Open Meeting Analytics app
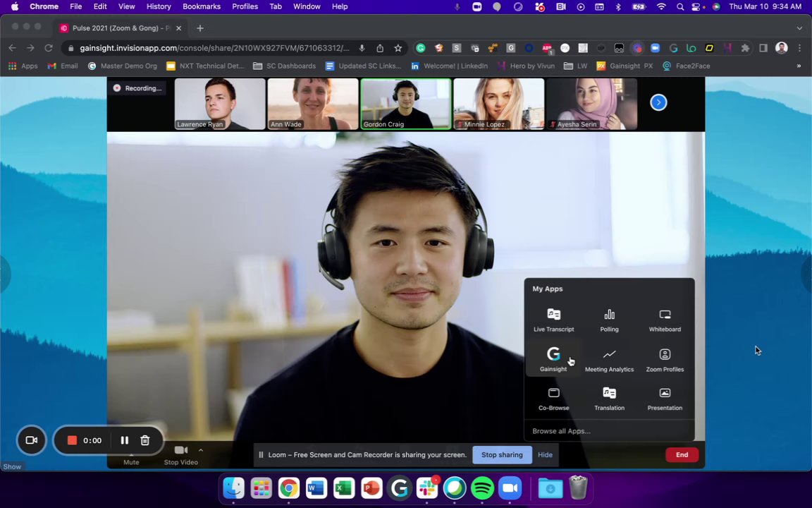Image resolution: width=812 pixels, height=508 pixels. [609, 360]
